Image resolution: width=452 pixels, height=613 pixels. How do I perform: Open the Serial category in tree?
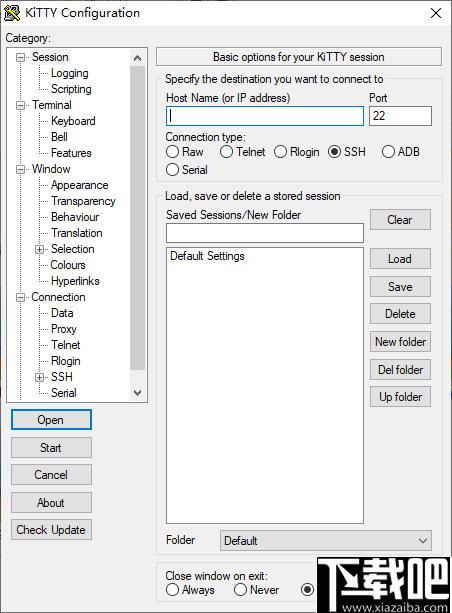(64, 393)
